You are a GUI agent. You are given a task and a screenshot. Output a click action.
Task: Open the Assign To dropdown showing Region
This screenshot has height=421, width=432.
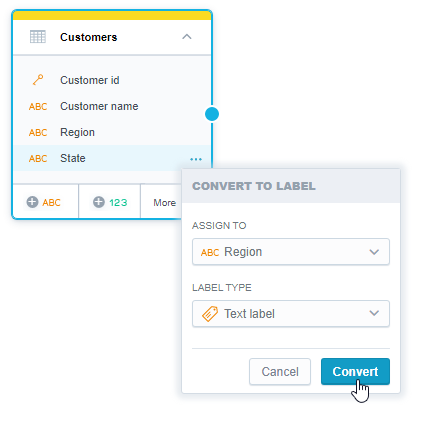[291, 252]
